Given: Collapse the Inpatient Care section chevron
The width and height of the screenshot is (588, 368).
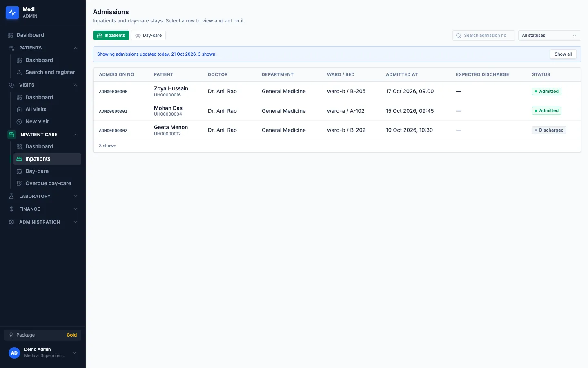Looking at the screenshot, I should point(76,135).
